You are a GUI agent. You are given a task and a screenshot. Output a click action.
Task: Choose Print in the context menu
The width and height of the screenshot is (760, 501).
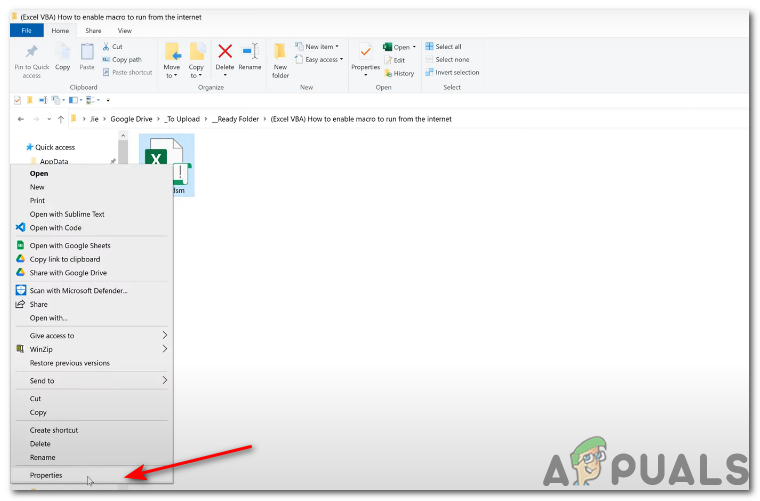tap(91, 201)
